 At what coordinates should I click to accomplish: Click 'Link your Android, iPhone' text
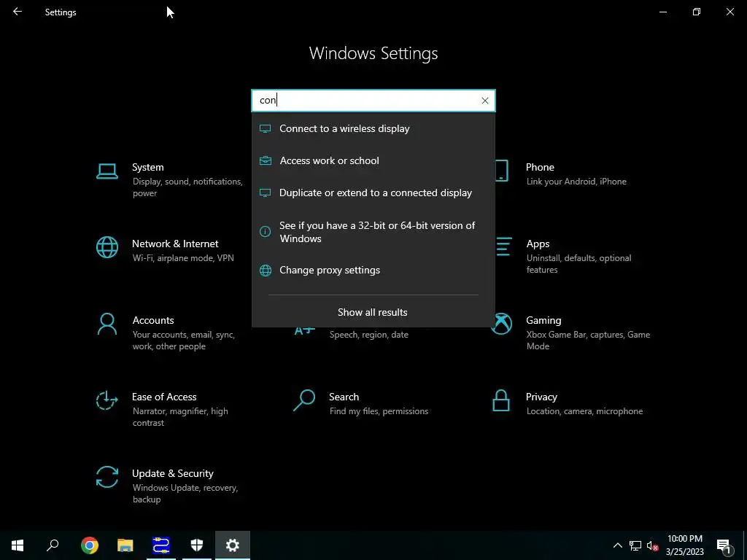tap(576, 182)
